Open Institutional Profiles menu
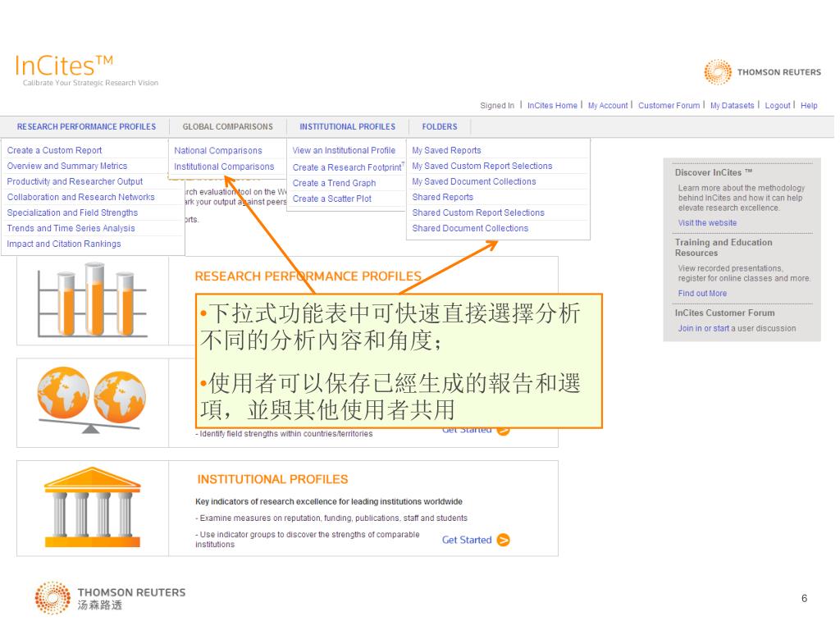Viewport: 840px width, 630px height. click(x=347, y=127)
